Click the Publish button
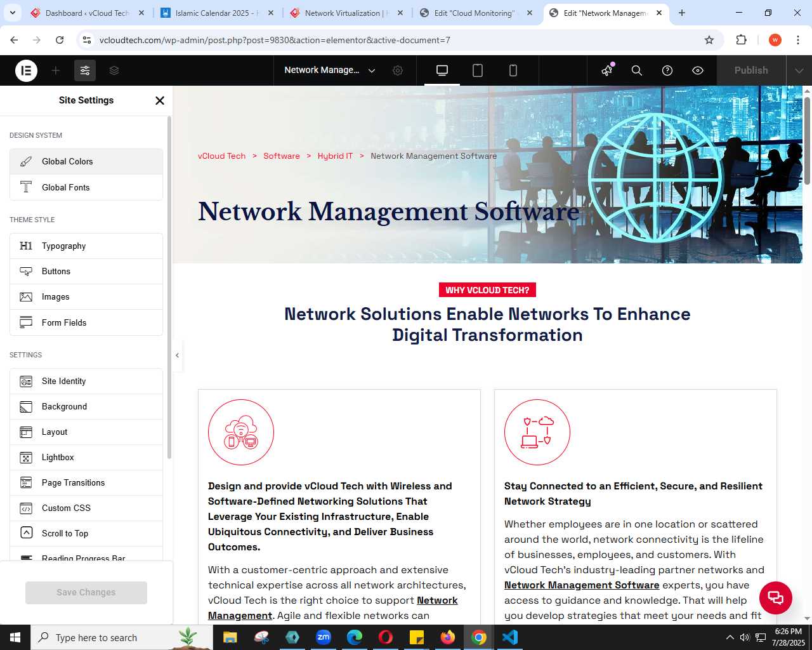This screenshot has width=812, height=650. (x=751, y=70)
